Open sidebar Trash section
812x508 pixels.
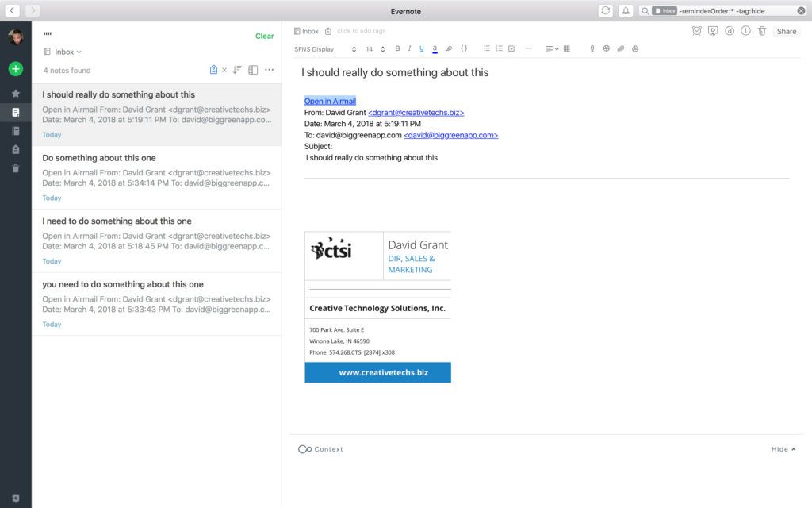click(x=15, y=168)
